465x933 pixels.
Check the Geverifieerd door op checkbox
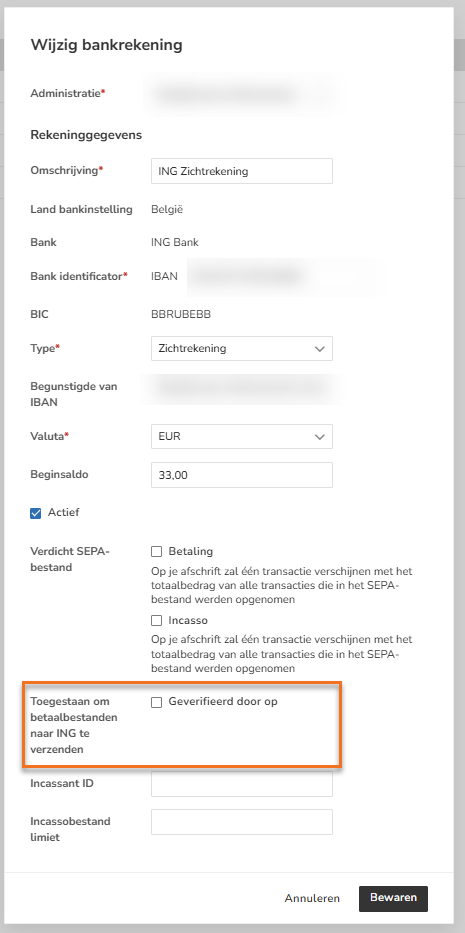coord(157,702)
